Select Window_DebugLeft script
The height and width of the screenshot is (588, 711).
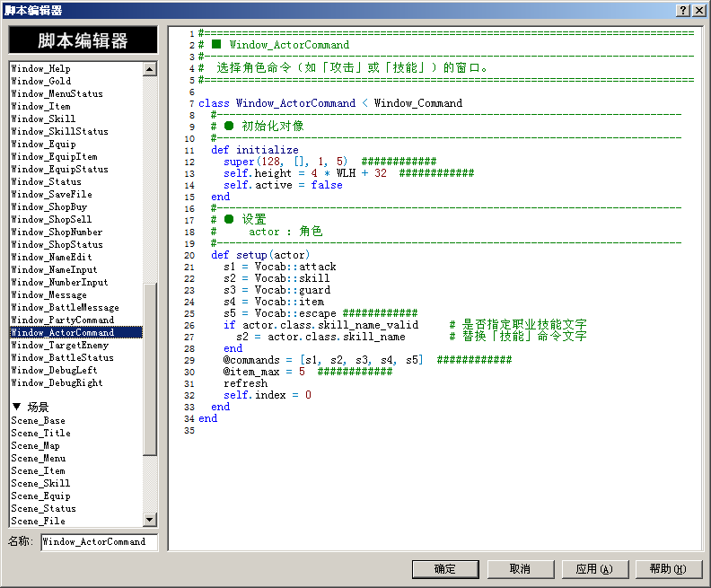point(76,371)
